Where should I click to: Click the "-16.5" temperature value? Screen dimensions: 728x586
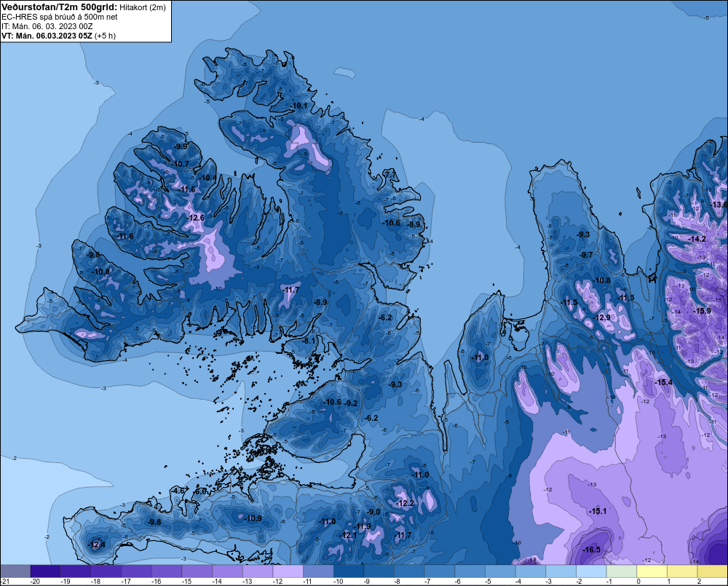click(592, 550)
